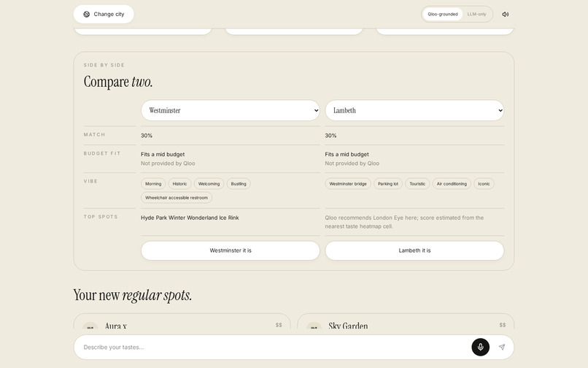Viewport: 588px width, 368px height.
Task: Click the Air conditioning tag
Action: click(452, 183)
